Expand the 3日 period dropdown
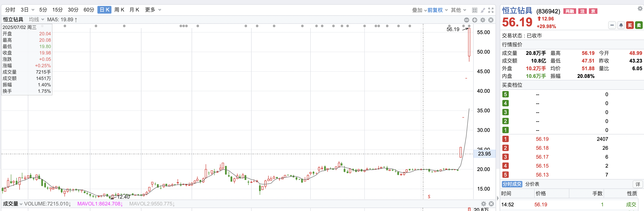644x211 pixels. pyautogui.click(x=33, y=10)
